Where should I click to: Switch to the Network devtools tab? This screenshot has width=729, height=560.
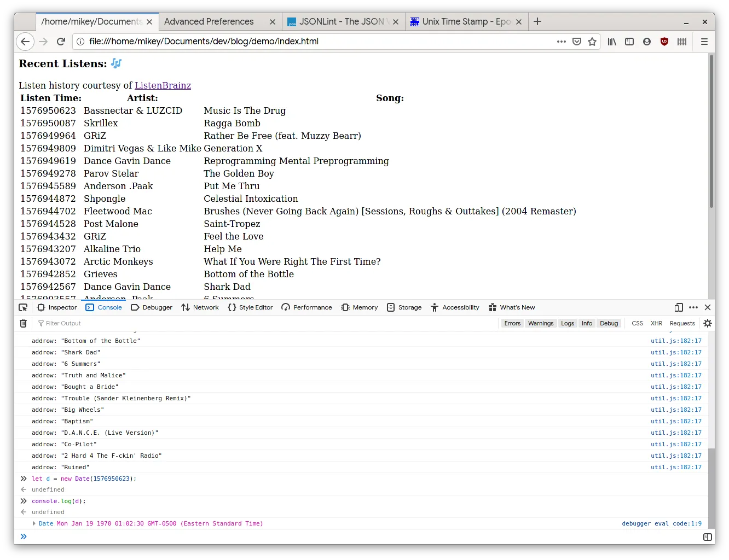pyautogui.click(x=200, y=307)
